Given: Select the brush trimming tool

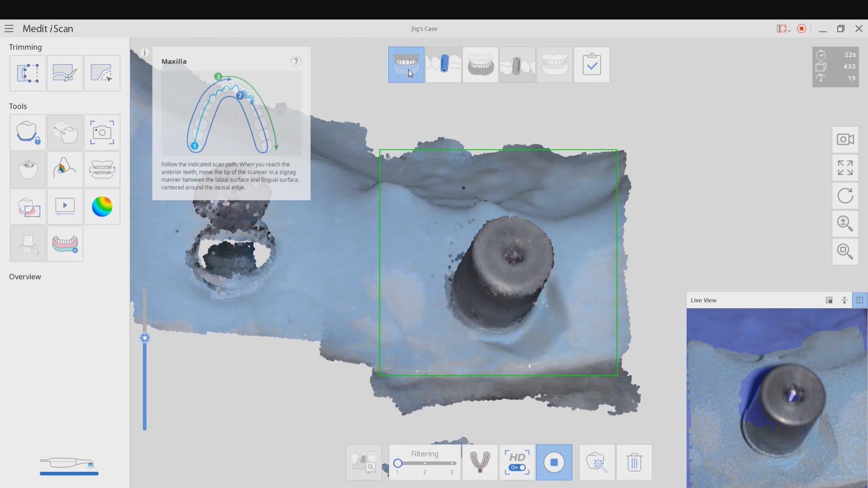Looking at the screenshot, I should [65, 73].
